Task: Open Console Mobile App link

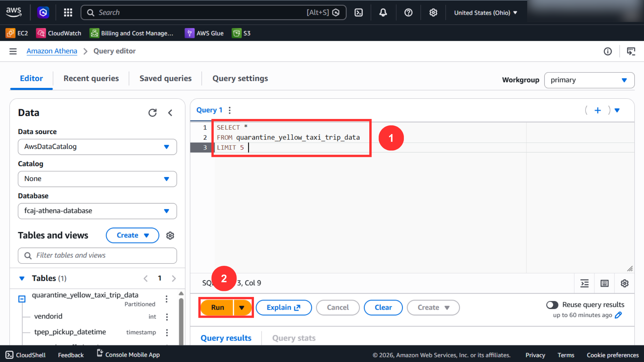Action: coord(128,355)
